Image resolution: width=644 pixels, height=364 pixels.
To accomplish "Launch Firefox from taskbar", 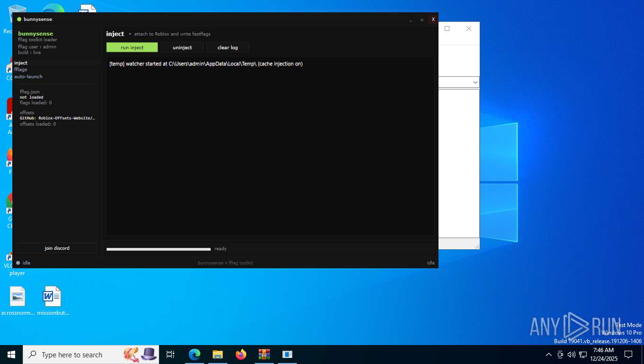I will pyautogui.click(x=241, y=355).
